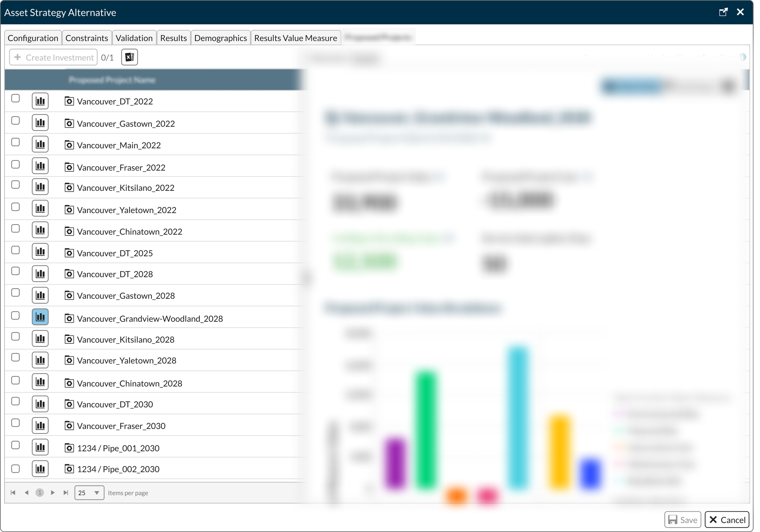Tick checkbox for Vancouver_DT_2025
Viewport: 760px width, 532px height.
click(x=15, y=250)
